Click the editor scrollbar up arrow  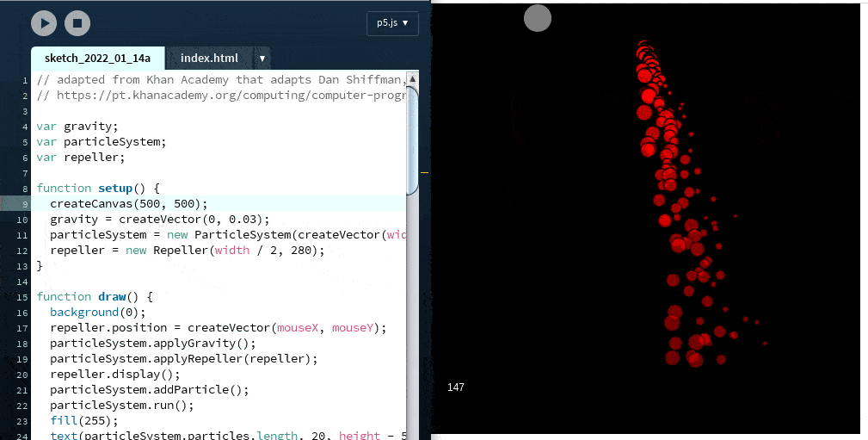tap(413, 78)
